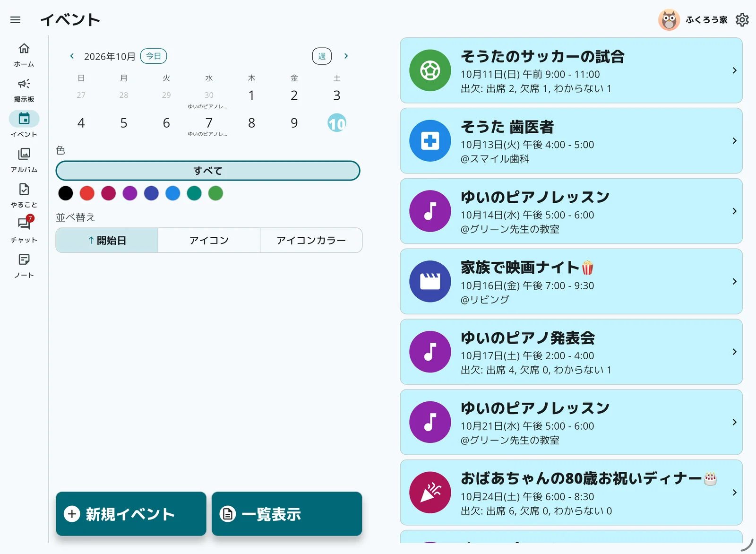Filter by black color swatch
The width and height of the screenshot is (756, 554).
66,193
